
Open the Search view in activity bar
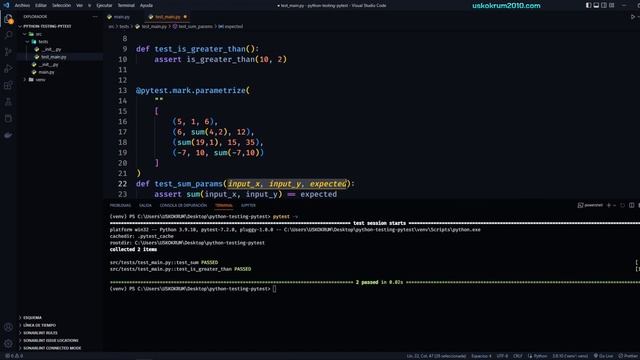pyautogui.click(x=8, y=35)
